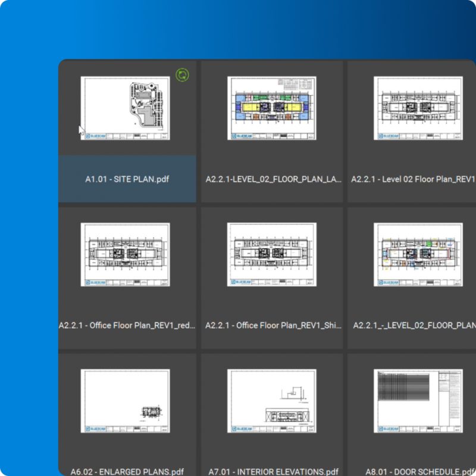Select the A2.2.1-LEVEL_02_FLOOR_PLAN_LA... file name
This screenshot has height=476, width=476.
273,179
